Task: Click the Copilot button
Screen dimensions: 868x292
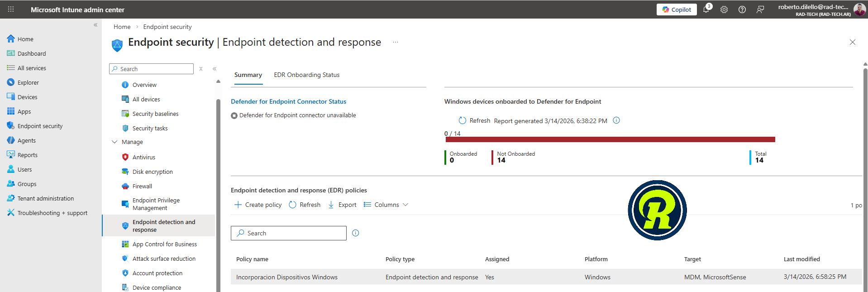Action: pyautogui.click(x=677, y=10)
